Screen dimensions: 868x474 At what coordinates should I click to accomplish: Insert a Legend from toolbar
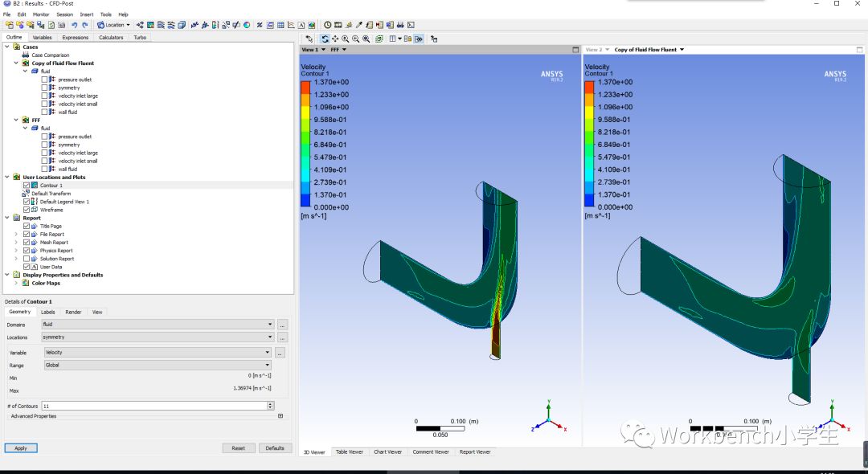click(215, 25)
